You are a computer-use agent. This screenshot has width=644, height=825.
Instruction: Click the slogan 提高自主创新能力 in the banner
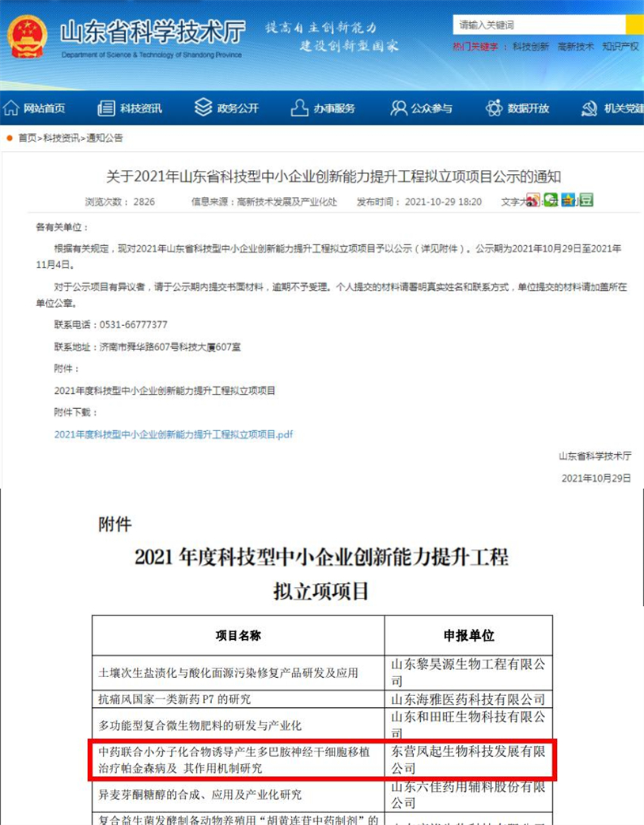coord(321,28)
